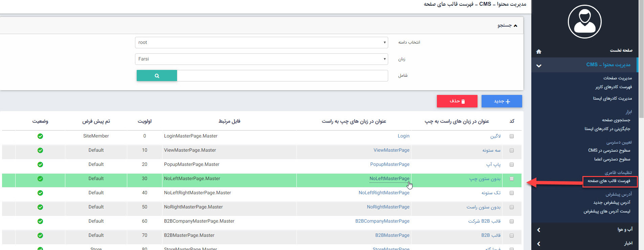The height and width of the screenshot is (250, 644).
Task: Click green status icon for B2BMasterPage row
Action: click(x=40, y=235)
